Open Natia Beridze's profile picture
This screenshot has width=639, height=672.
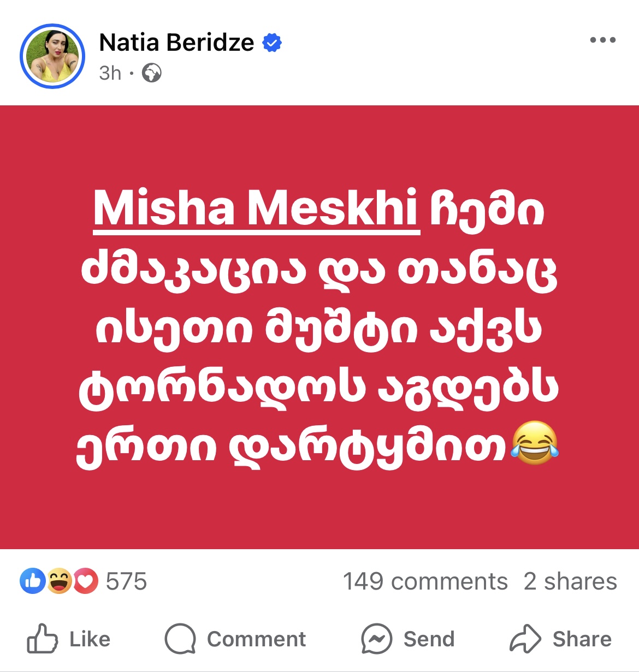(52, 56)
